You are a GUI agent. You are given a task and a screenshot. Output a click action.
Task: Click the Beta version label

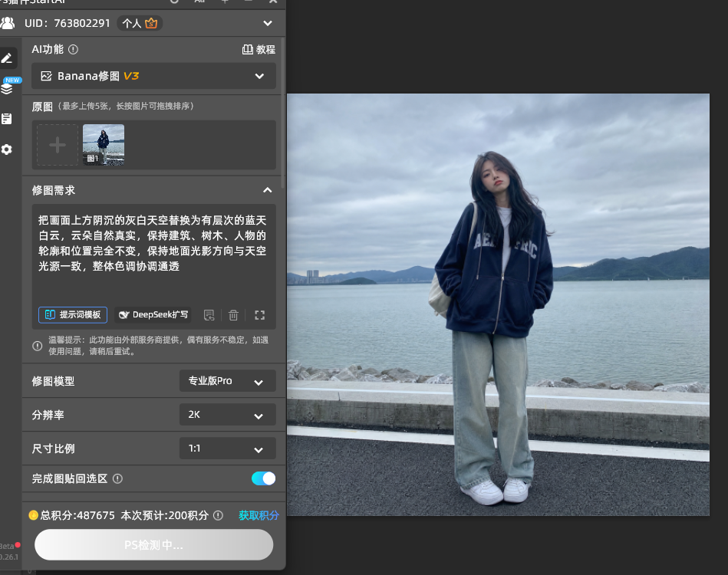pyautogui.click(x=7, y=546)
